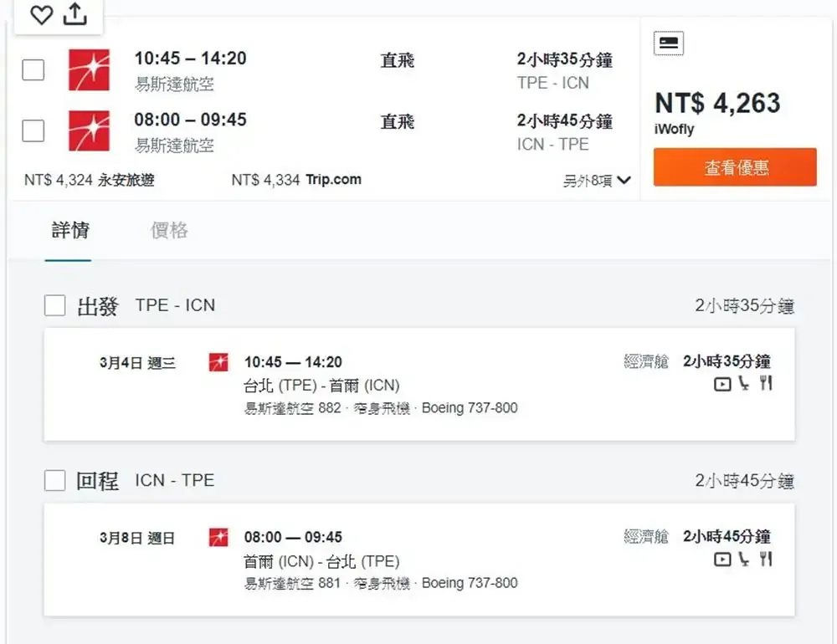Switch to the 詳情 tab
The image size is (837, 644).
70,231
